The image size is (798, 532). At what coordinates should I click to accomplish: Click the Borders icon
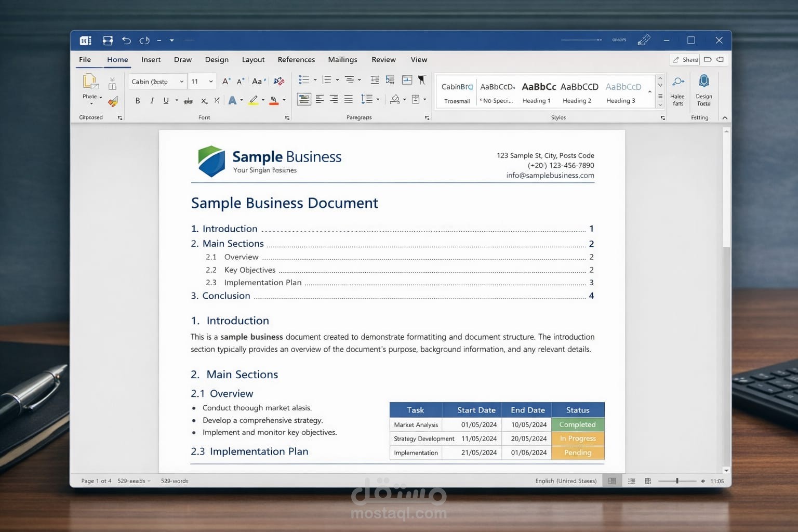pyautogui.click(x=416, y=99)
